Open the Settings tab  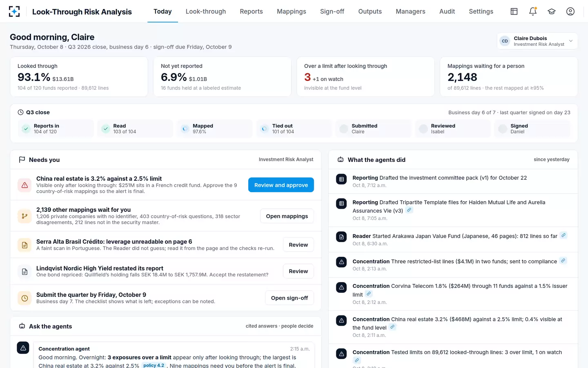point(481,11)
